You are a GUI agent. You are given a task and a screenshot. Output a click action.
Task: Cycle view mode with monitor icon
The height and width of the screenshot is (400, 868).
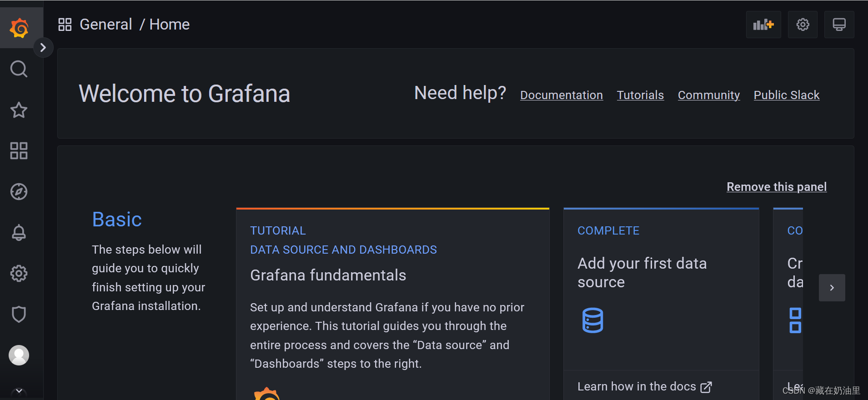point(839,25)
